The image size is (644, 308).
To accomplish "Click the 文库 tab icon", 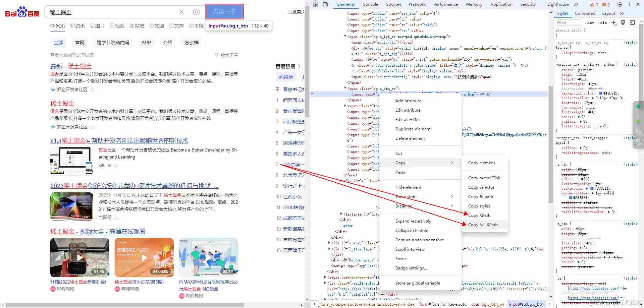I will click(x=171, y=26).
